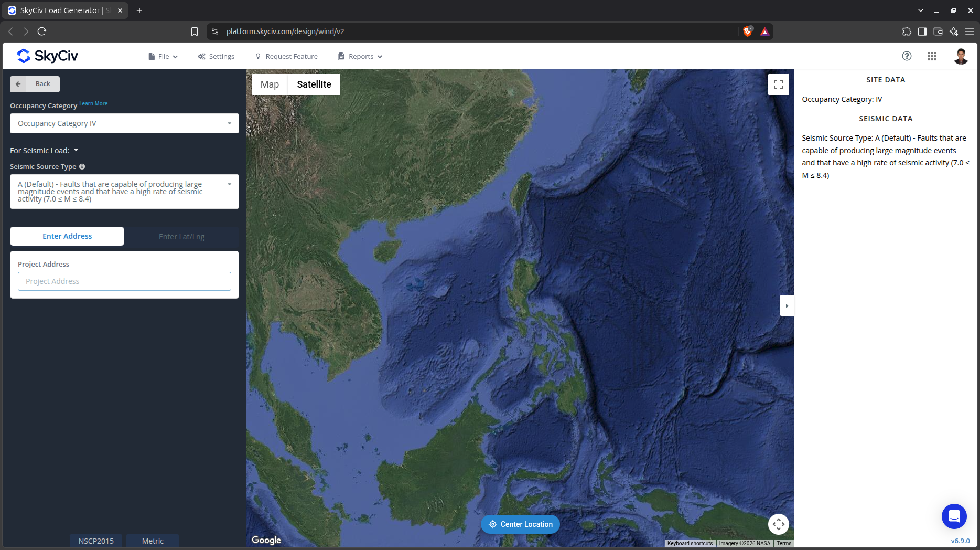This screenshot has width=980, height=550.
Task: Switch map to Satellite view
Action: coord(314,84)
